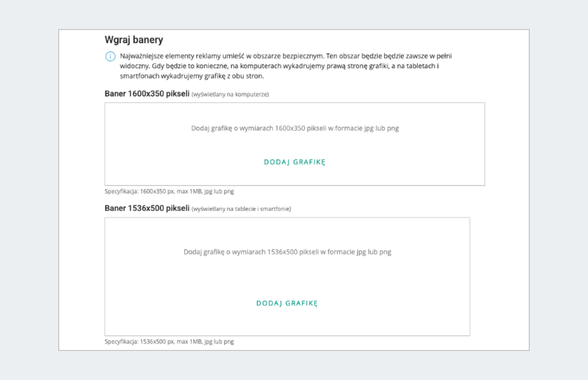Click the 'Baner 1600x350 pikseli' label

[x=147, y=94]
